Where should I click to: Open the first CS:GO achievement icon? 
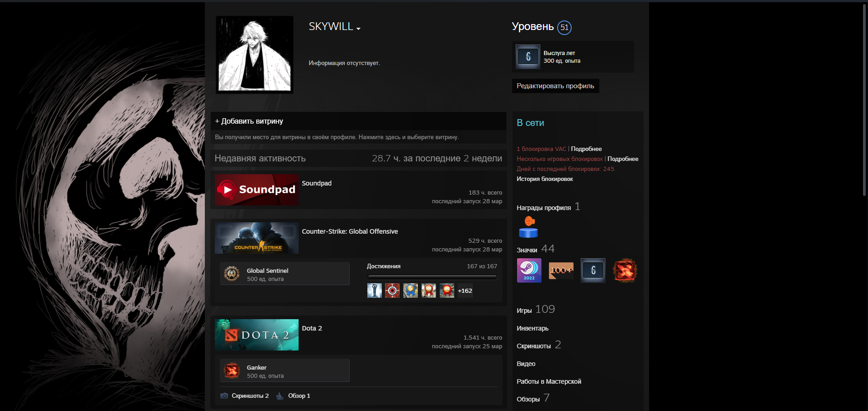[375, 291]
